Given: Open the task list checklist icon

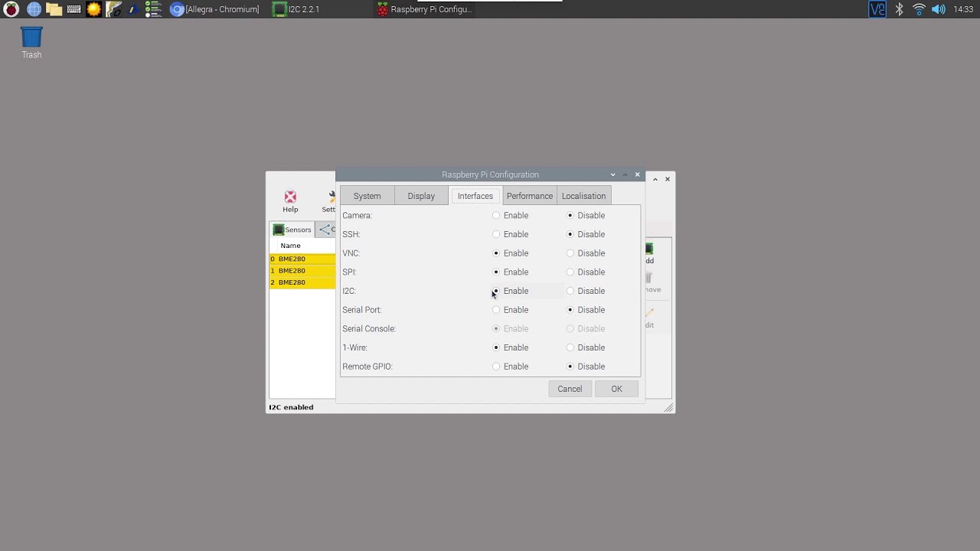Looking at the screenshot, I should [153, 9].
